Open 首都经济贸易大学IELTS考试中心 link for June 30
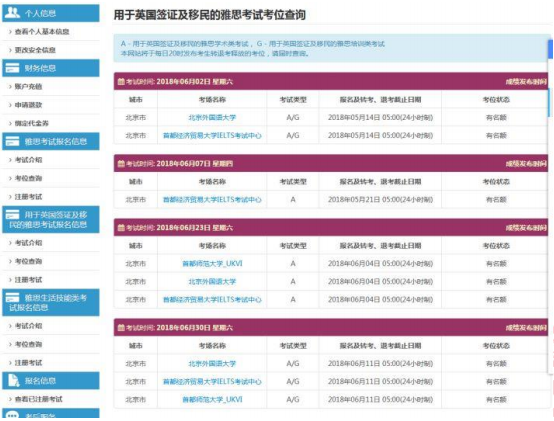This screenshot has height=421, width=554. tap(212, 381)
